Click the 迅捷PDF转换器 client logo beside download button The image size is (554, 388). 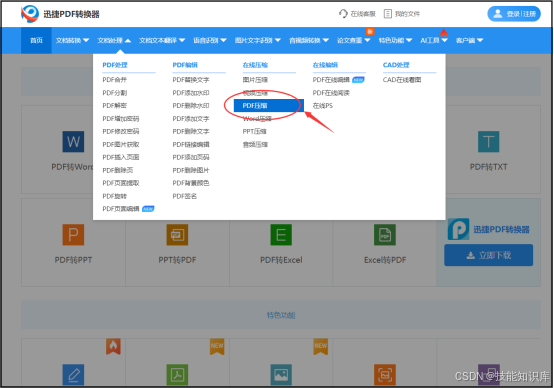point(458,229)
